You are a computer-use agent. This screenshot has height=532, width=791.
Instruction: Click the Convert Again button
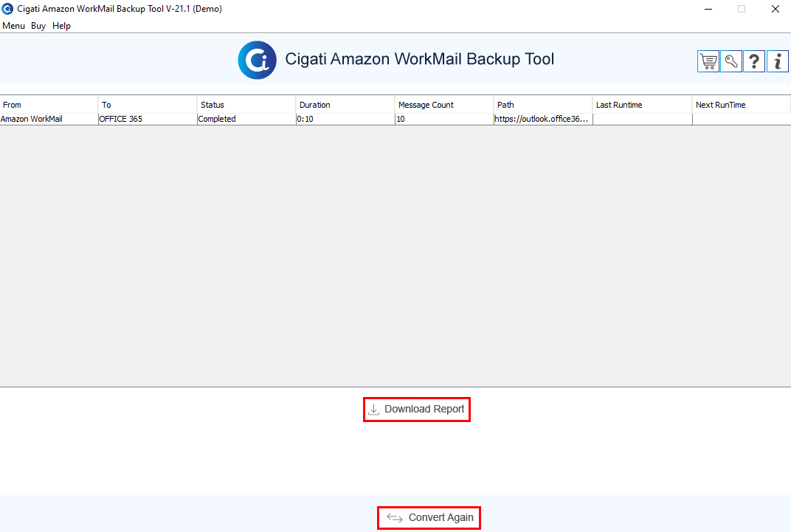[429, 517]
